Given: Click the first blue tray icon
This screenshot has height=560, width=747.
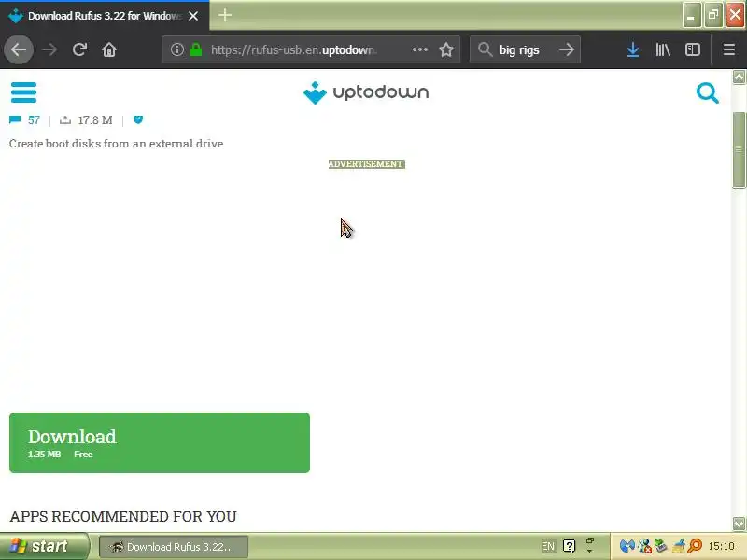Looking at the screenshot, I should point(627,546).
